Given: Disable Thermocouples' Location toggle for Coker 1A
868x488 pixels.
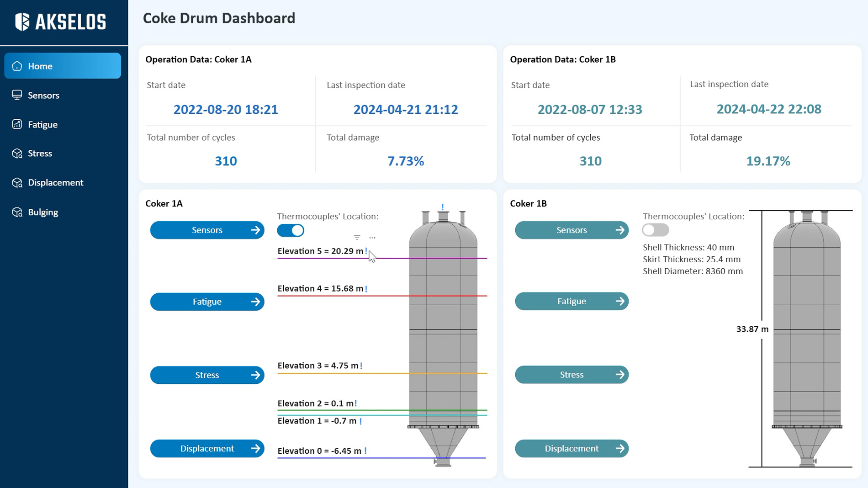Looking at the screenshot, I should tap(291, 230).
